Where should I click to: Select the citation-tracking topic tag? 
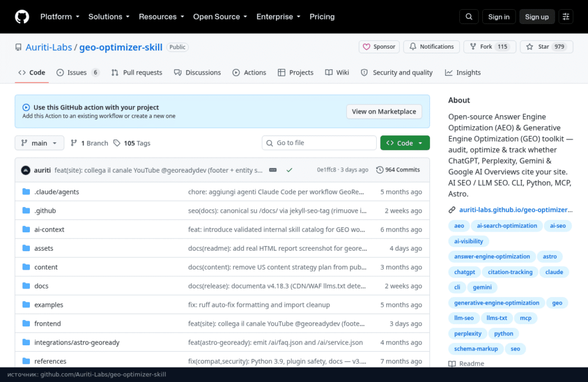pyautogui.click(x=510, y=272)
